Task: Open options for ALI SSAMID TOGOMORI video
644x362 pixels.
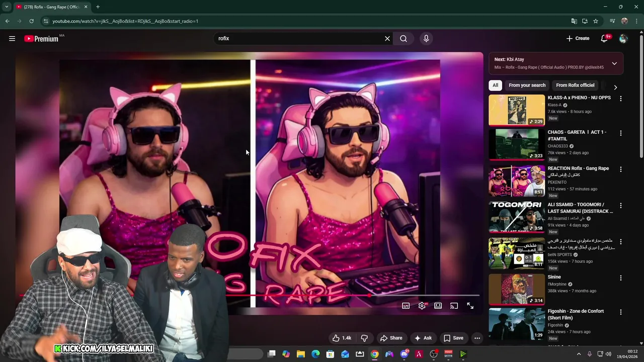Action: [620, 205]
